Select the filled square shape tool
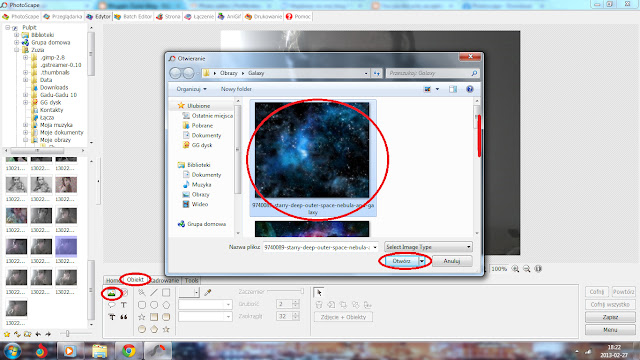The width and height of the screenshot is (640, 360). click(x=154, y=317)
